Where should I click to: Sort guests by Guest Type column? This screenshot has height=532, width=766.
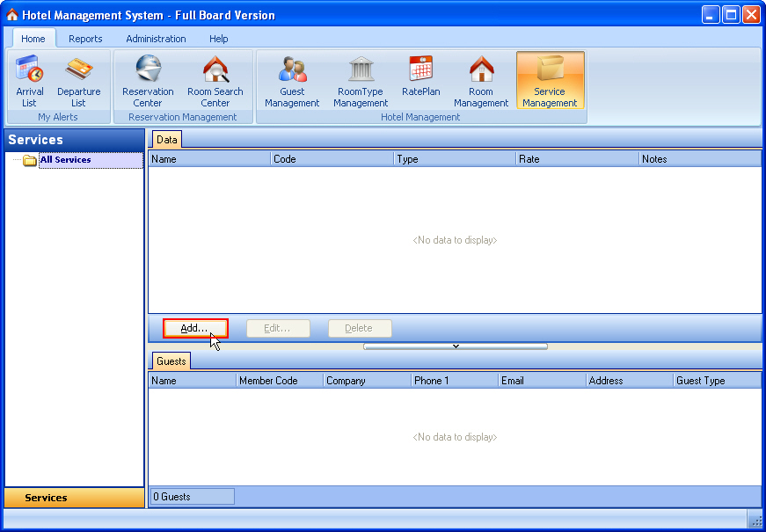click(x=717, y=381)
